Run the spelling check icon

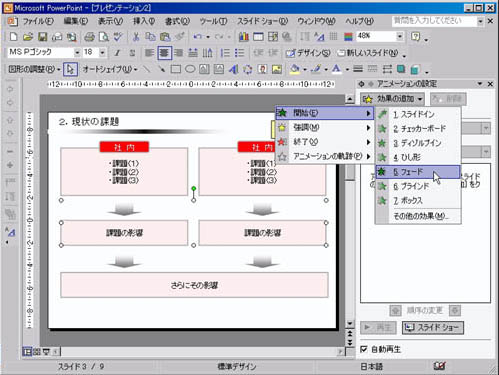pos(118,37)
